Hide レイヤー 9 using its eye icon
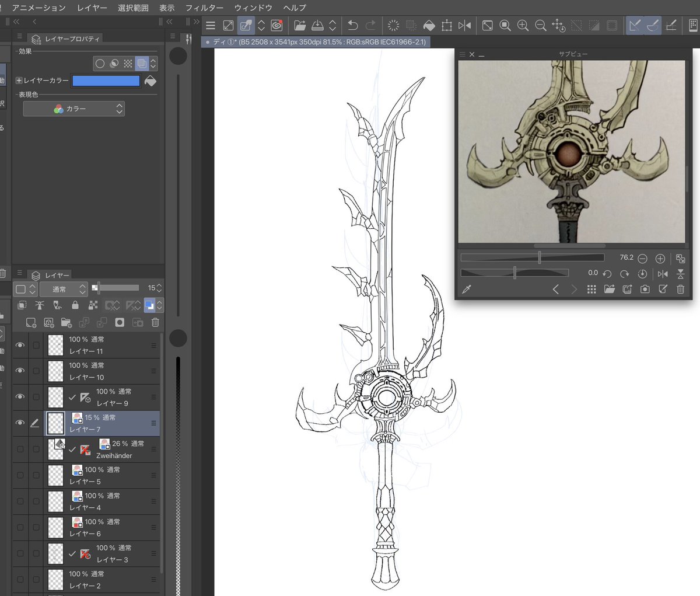The height and width of the screenshot is (596, 700). coord(20,397)
